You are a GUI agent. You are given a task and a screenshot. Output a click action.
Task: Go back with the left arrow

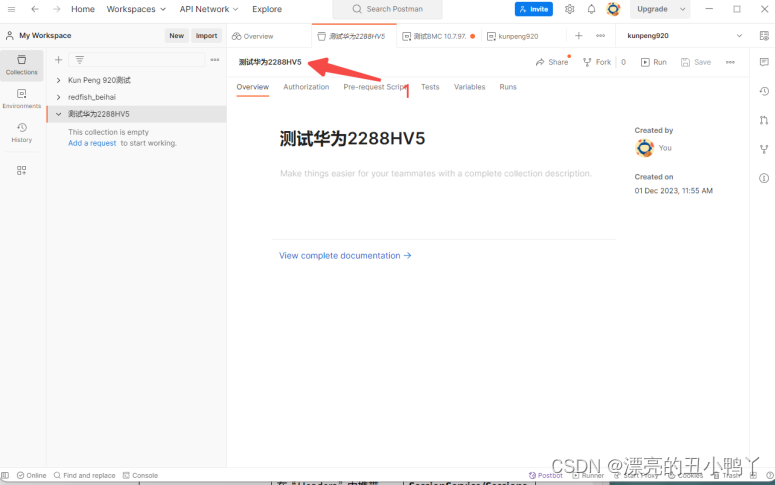pos(35,9)
